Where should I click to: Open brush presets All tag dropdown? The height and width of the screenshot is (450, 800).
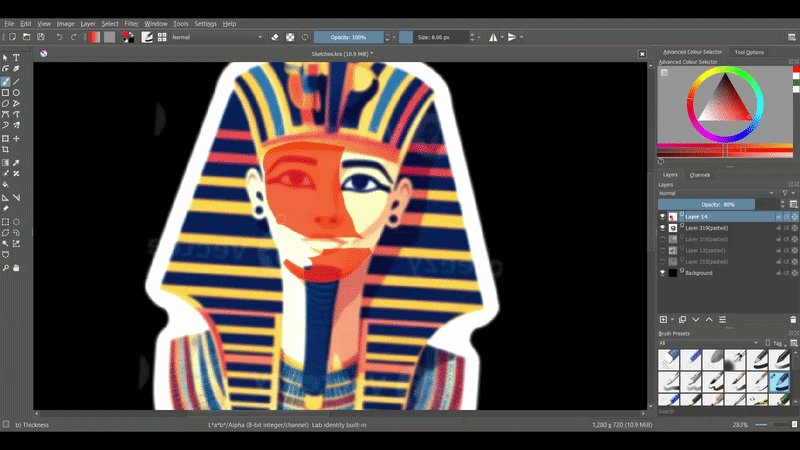click(x=708, y=343)
